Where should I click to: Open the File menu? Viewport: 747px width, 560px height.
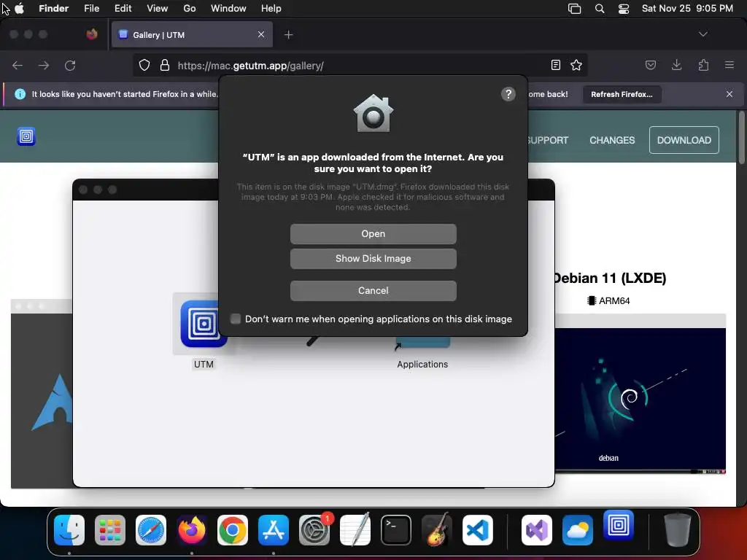coord(91,9)
